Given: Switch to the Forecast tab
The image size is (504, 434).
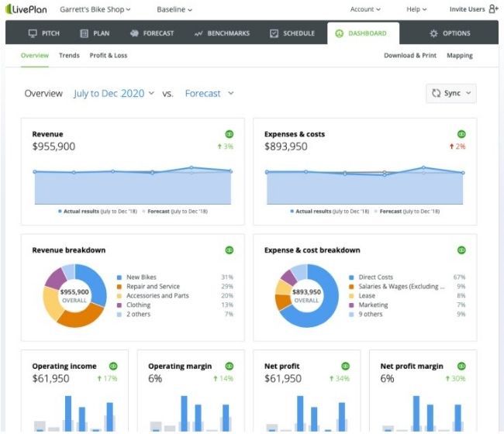Looking at the screenshot, I should point(152,33).
